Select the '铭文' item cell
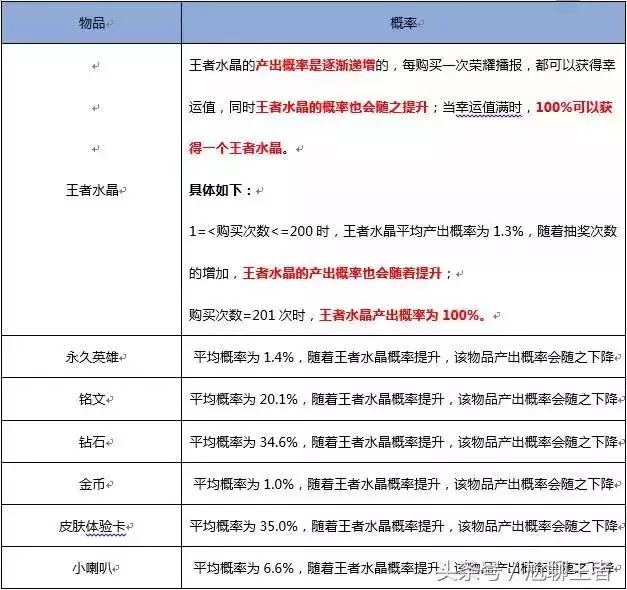This screenshot has width=627, height=590. (x=92, y=399)
